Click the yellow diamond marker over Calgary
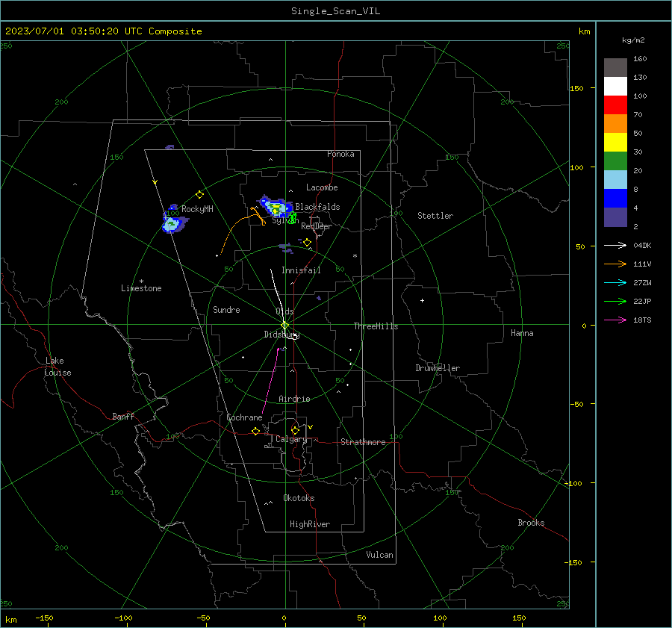The image size is (672, 628). [295, 430]
